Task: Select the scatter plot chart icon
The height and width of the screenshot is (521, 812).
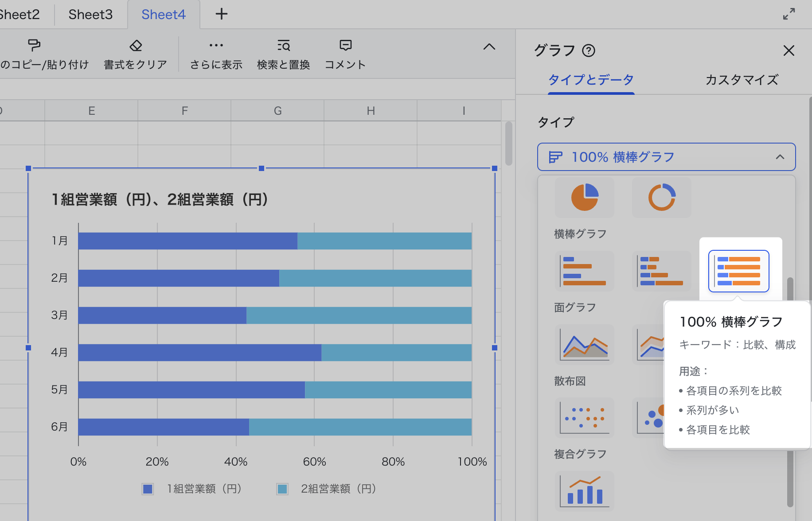Action: (x=585, y=418)
